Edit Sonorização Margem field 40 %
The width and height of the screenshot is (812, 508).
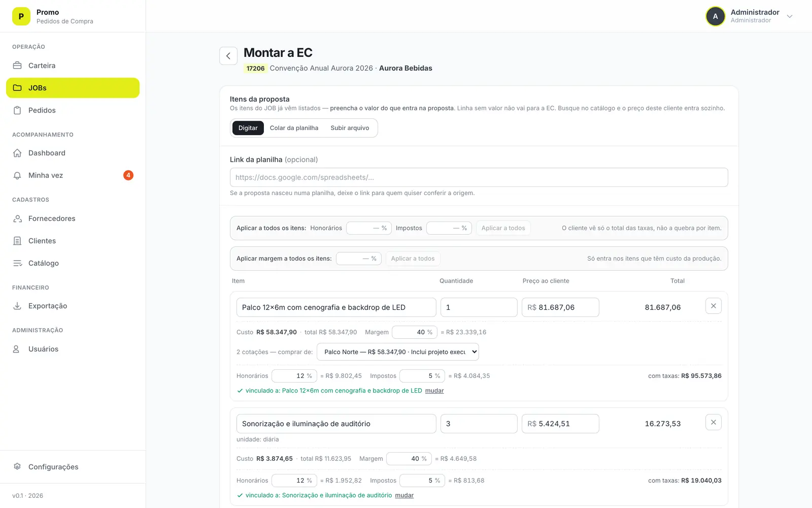tap(409, 459)
